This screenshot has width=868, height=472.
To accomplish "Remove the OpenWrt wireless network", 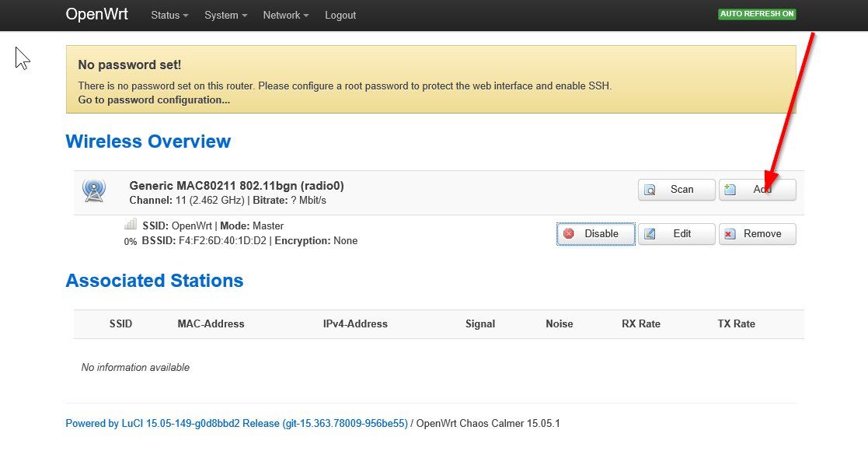I will tap(758, 234).
